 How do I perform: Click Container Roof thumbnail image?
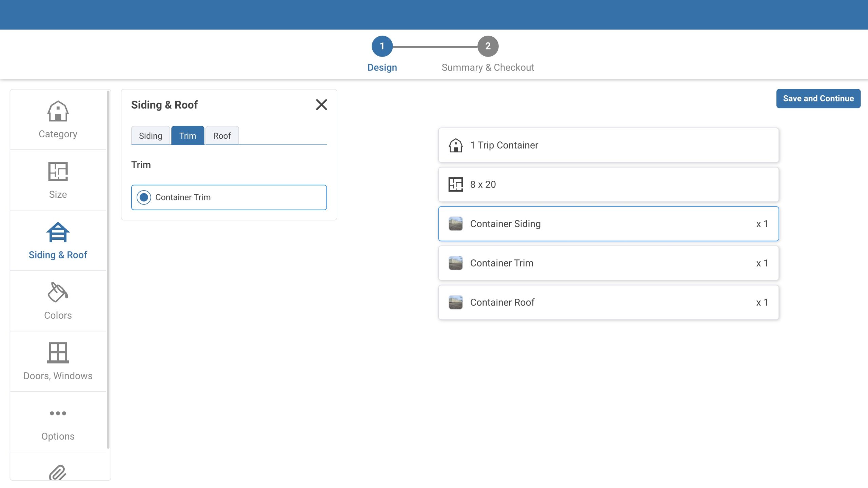pos(455,302)
